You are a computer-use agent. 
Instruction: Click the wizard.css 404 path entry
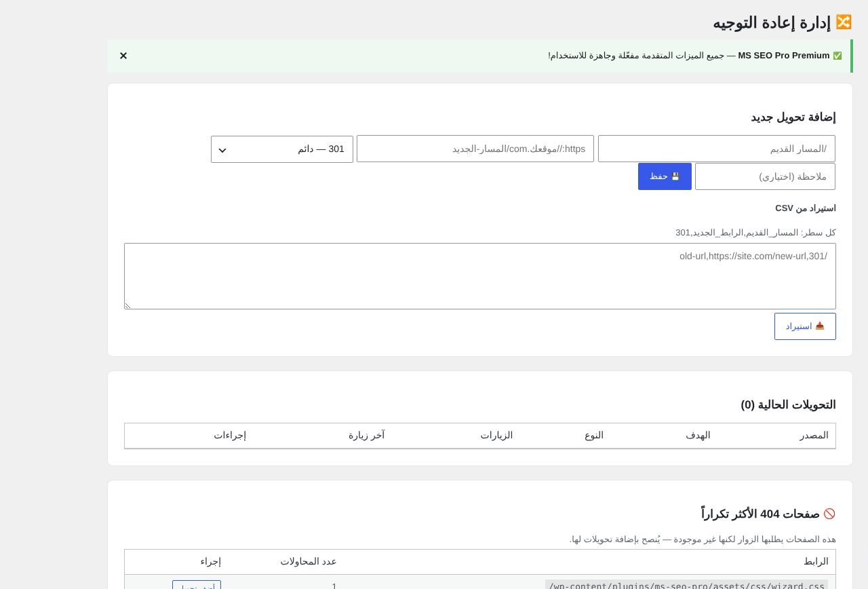pyautogui.click(x=686, y=585)
